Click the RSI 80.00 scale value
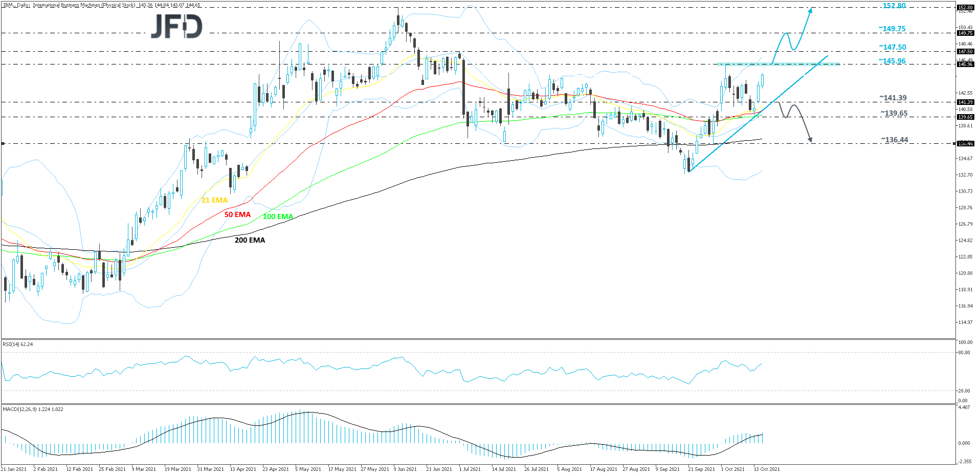The width and height of the screenshot is (980, 475). (x=964, y=353)
